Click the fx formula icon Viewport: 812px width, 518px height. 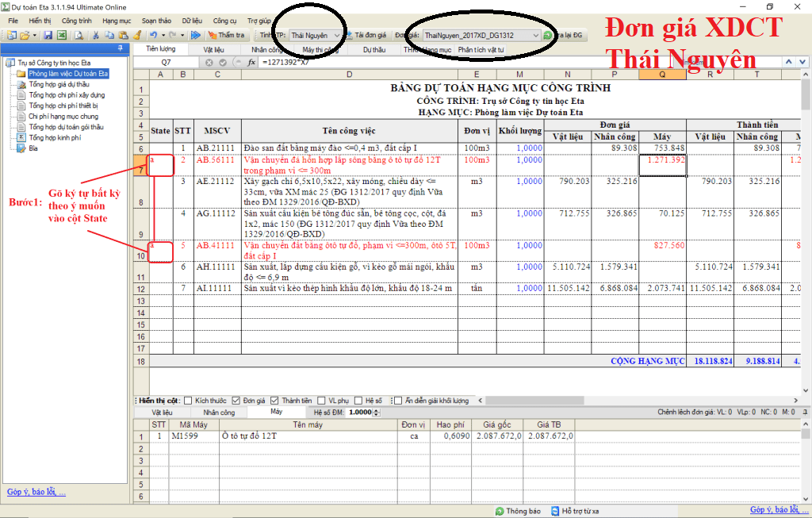[251, 62]
